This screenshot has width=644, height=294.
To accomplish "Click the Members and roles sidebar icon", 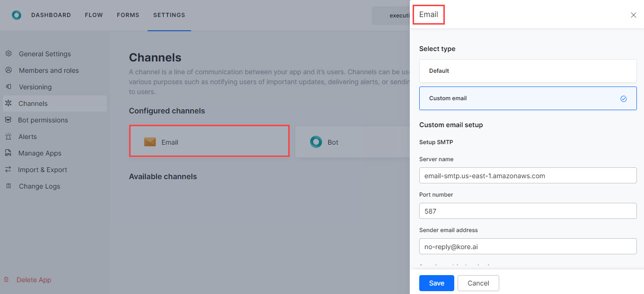I will pyautogui.click(x=9, y=70).
